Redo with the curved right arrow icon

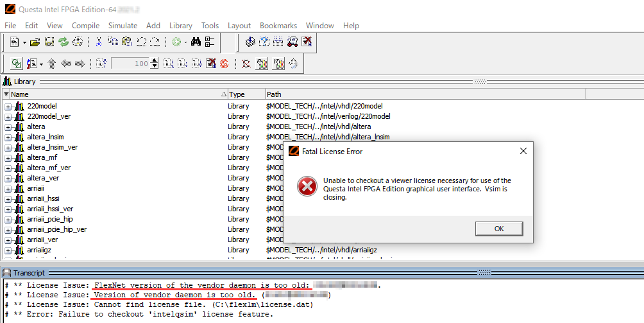pos(155,42)
